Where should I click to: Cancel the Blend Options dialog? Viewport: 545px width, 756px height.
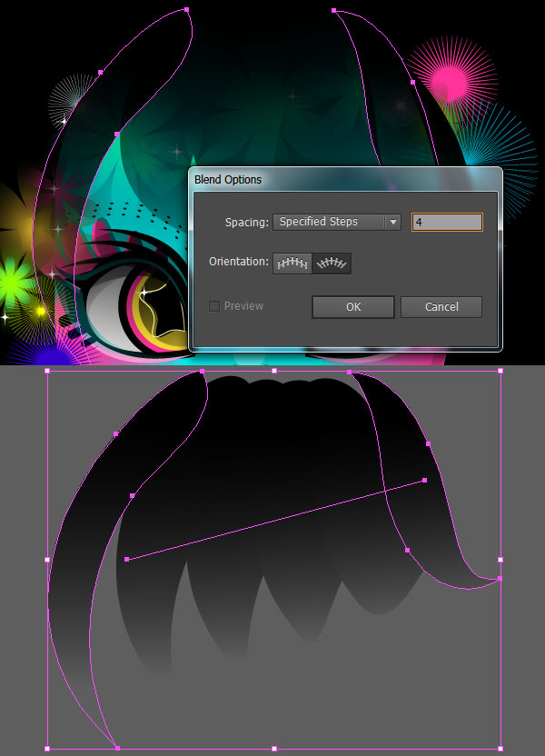(x=441, y=307)
